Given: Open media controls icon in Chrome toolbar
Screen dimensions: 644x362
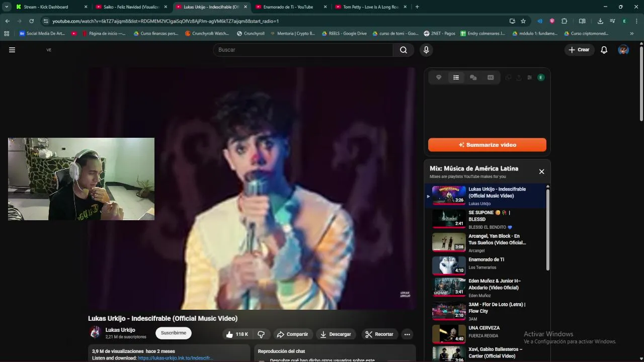Looking at the screenshot, I should pos(612,21).
